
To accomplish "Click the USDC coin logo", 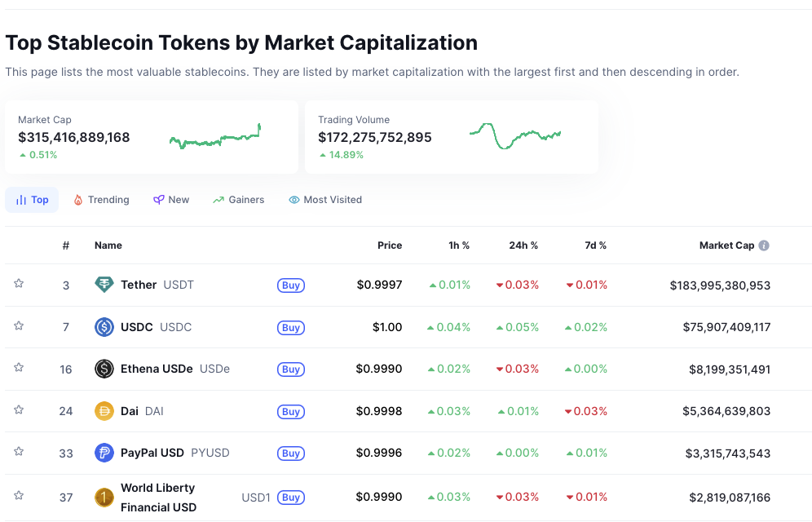I will click(x=106, y=327).
